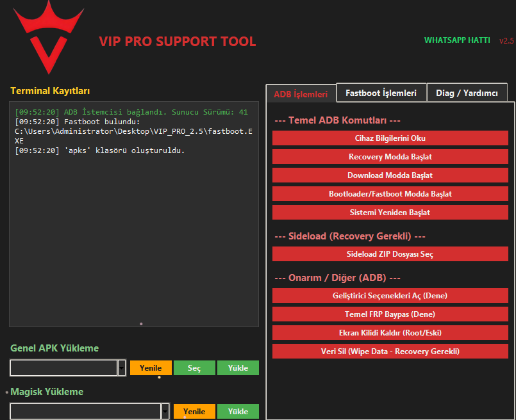
Task: Click Geliştirici Seçenekleri Aç (Dene)
Action: (390, 296)
